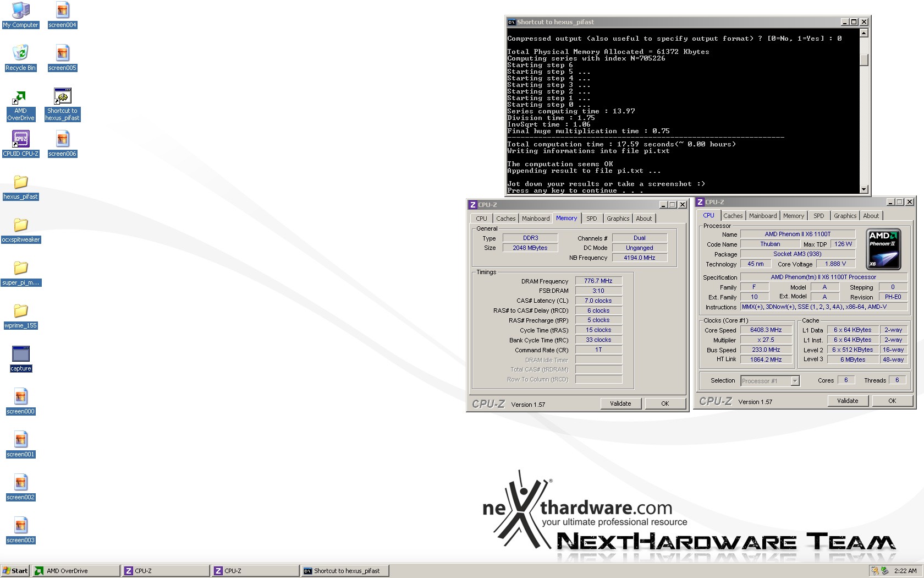Click console scrollbar down arrow
Screen dimensions: 924x578
[864, 189]
